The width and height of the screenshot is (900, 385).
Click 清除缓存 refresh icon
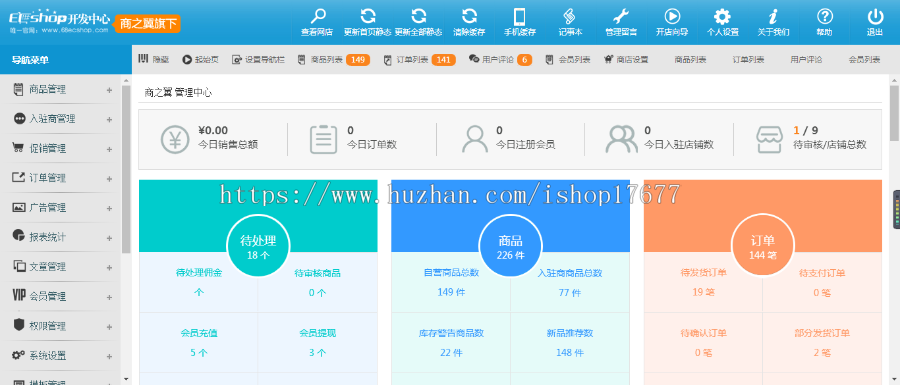[470, 15]
